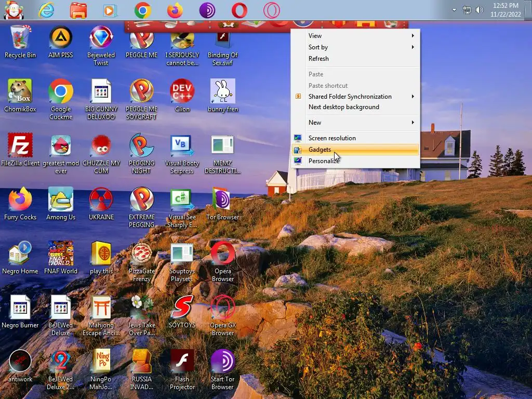Select the antiwork desktop icon
This screenshot has height=399, width=532.
(x=20, y=366)
